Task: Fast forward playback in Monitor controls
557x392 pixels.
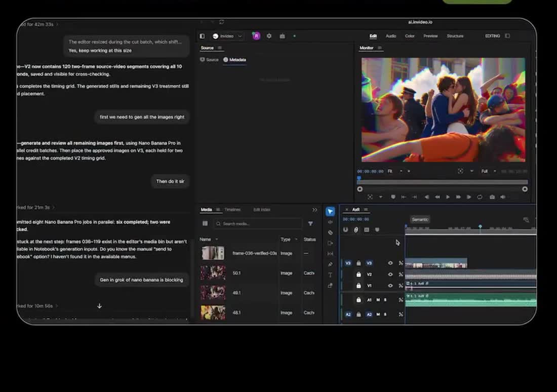Action: (x=458, y=197)
